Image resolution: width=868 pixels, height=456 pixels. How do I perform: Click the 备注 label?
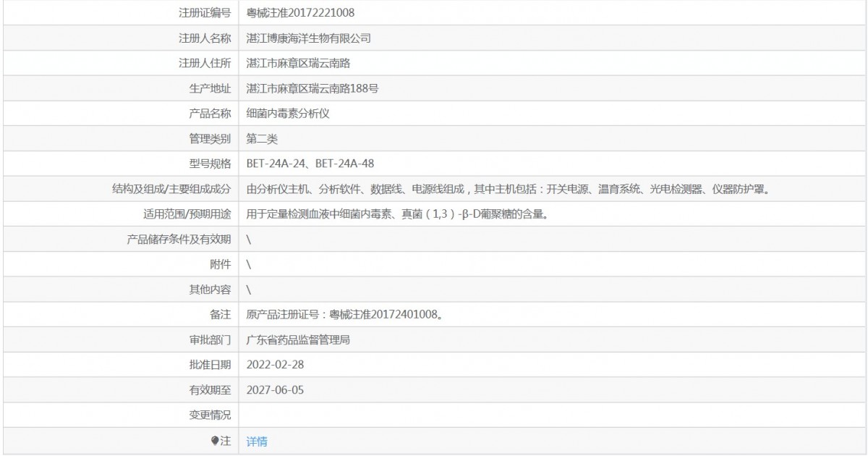pos(221,315)
